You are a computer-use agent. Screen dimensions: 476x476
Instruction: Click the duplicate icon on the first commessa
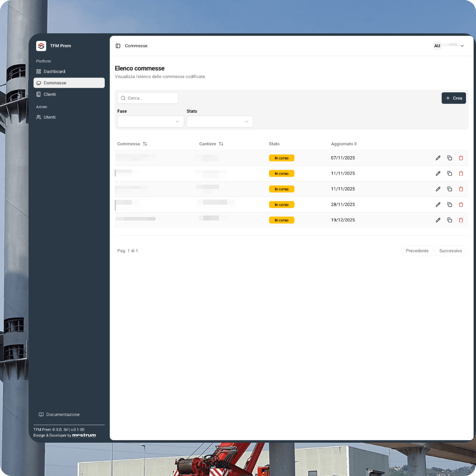(x=449, y=158)
